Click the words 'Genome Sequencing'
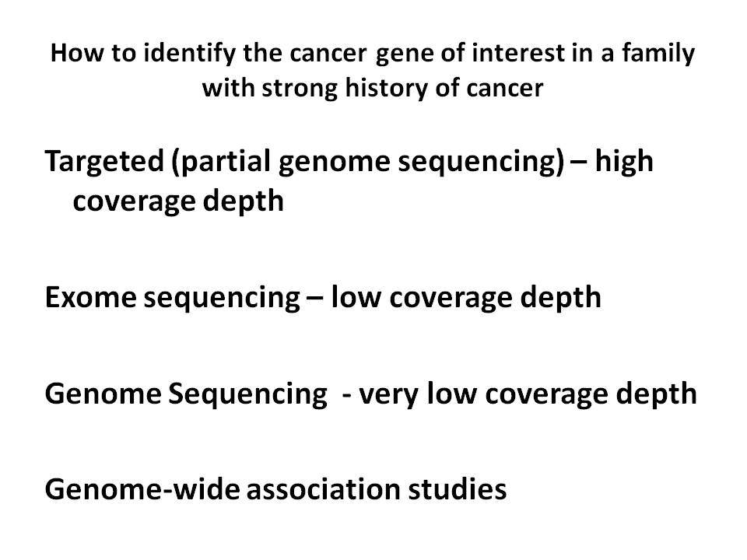Viewport: 747px width, 560px height. coord(186,394)
